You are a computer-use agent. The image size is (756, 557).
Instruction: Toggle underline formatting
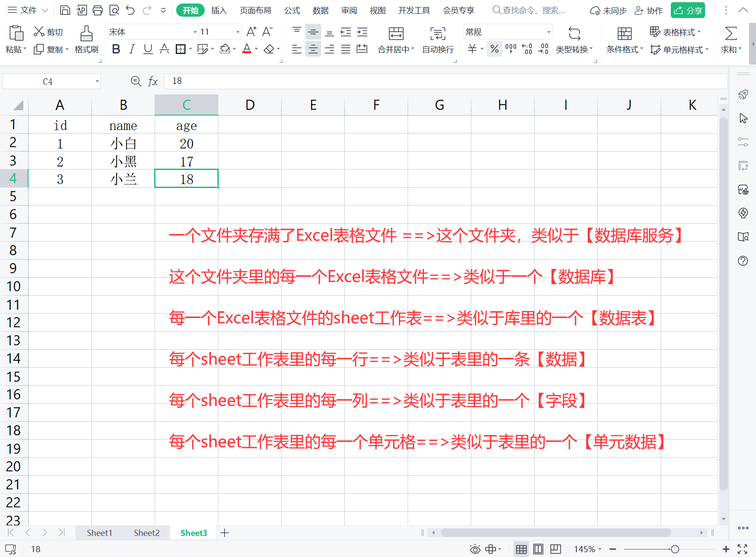pos(148,49)
